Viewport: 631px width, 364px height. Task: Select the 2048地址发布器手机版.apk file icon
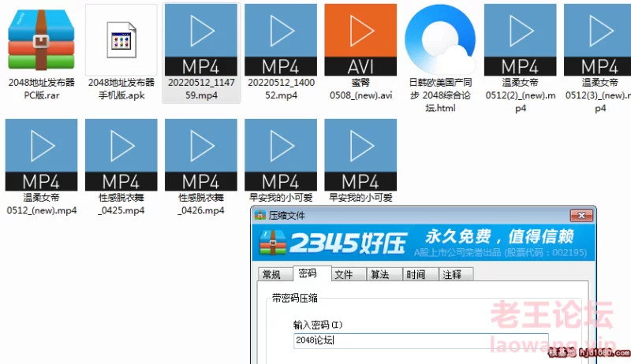tap(121, 40)
